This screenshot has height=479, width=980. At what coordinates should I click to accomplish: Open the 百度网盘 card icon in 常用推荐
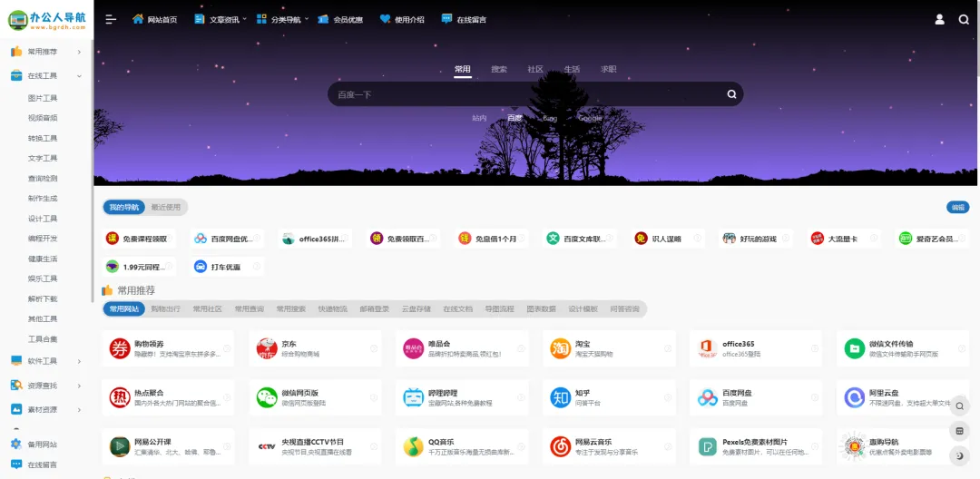coord(708,397)
